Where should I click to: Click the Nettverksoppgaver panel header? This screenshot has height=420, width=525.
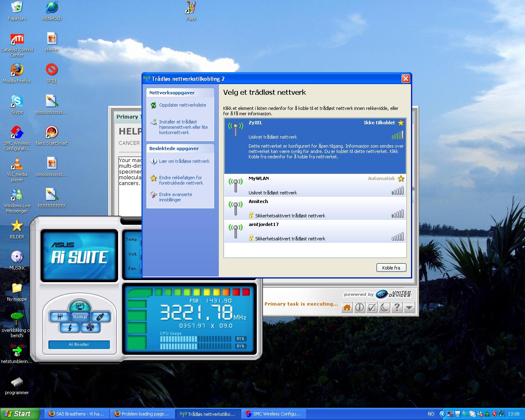click(180, 93)
